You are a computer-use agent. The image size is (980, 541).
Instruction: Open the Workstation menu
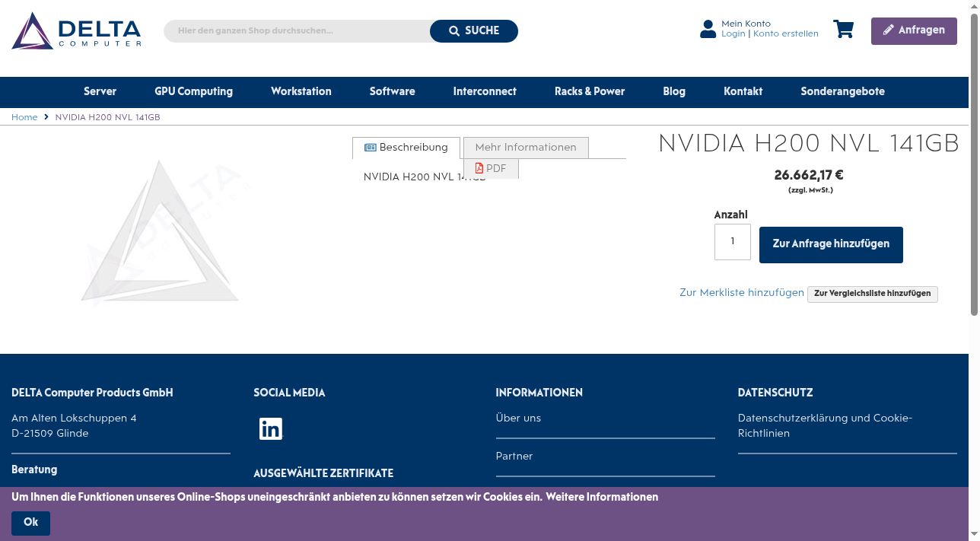coord(301,92)
